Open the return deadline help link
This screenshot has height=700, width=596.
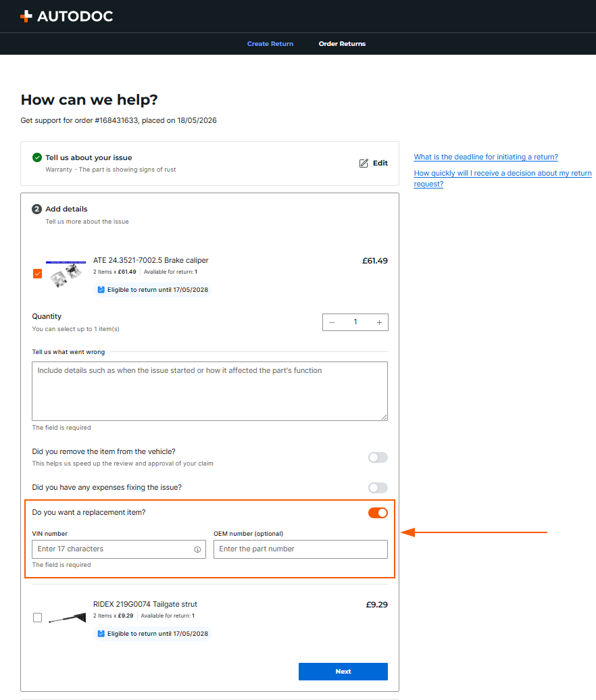[x=486, y=157]
